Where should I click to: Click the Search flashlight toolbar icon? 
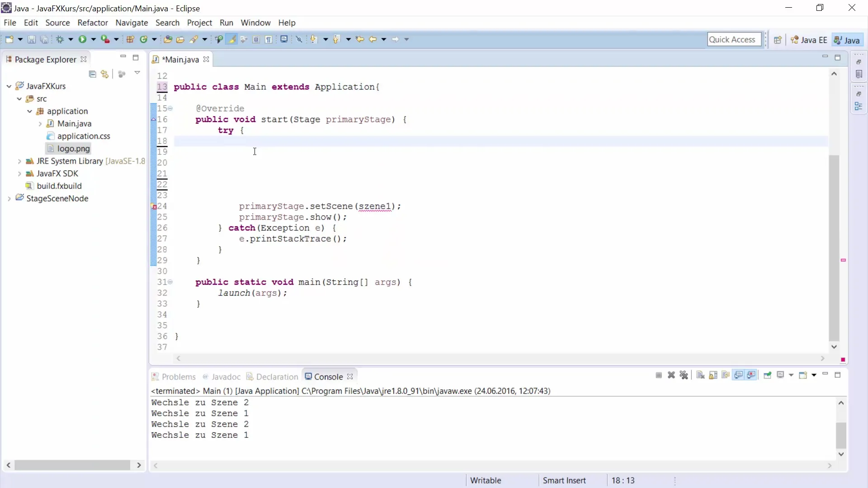pyautogui.click(x=194, y=39)
